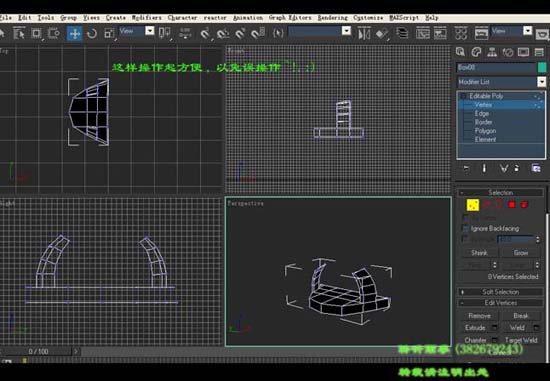Image resolution: width=550 pixels, height=381 pixels.
Task: Open the Curve Editor icon
Action: pos(422,34)
